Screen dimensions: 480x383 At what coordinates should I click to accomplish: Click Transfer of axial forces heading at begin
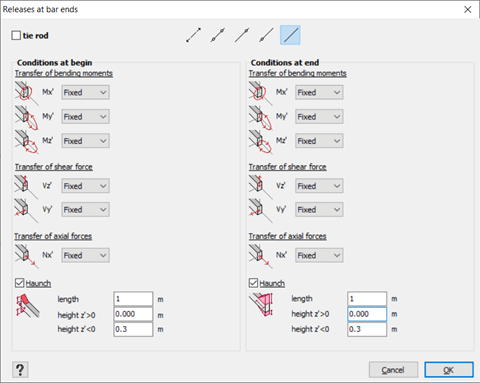click(x=53, y=236)
